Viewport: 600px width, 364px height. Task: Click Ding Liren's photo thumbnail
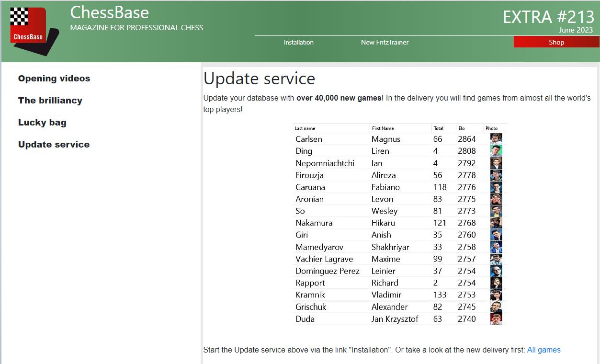496,151
